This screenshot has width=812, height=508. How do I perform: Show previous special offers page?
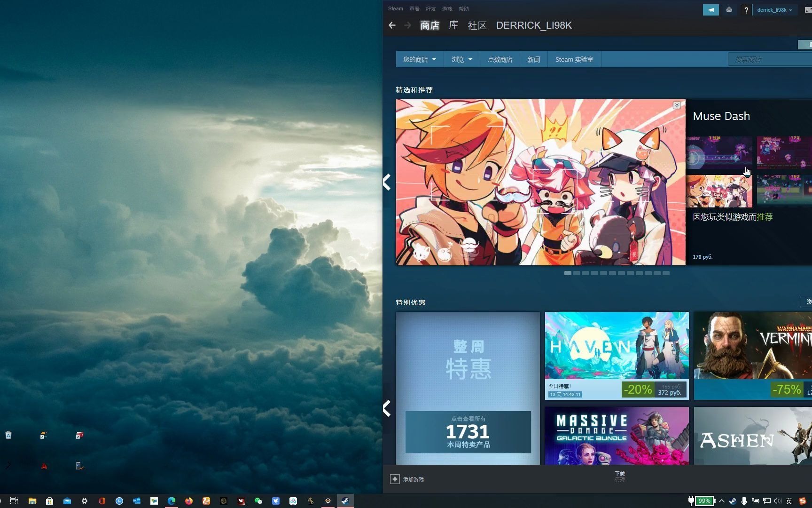point(387,408)
